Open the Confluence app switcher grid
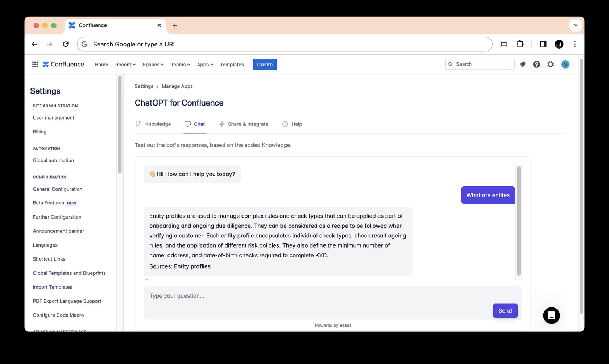The width and height of the screenshot is (609, 364). click(x=35, y=64)
